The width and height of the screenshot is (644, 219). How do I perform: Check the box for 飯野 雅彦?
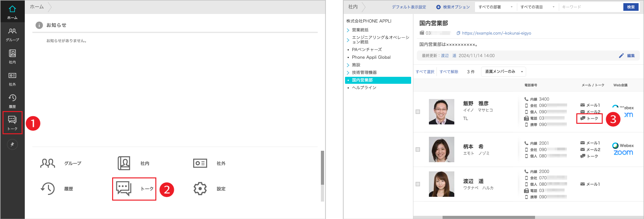pos(418,112)
